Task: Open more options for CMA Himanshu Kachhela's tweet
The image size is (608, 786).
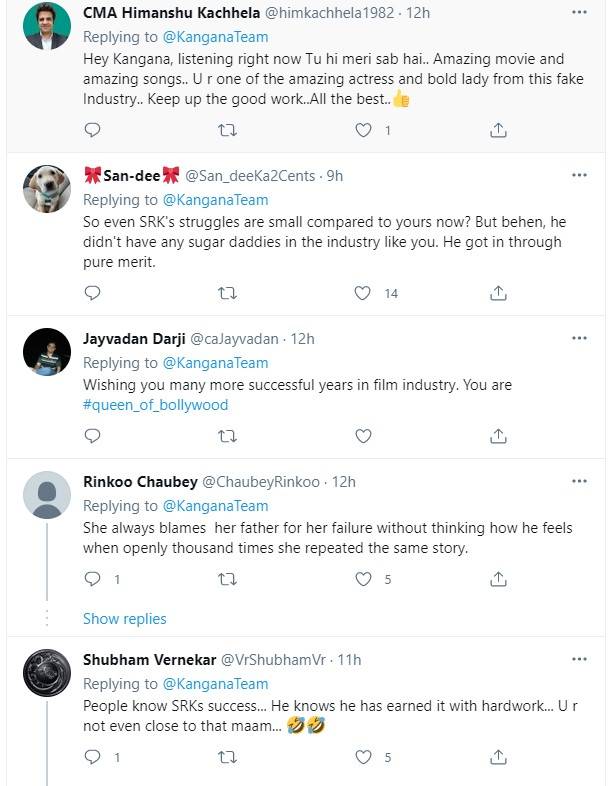Action: pyautogui.click(x=579, y=12)
